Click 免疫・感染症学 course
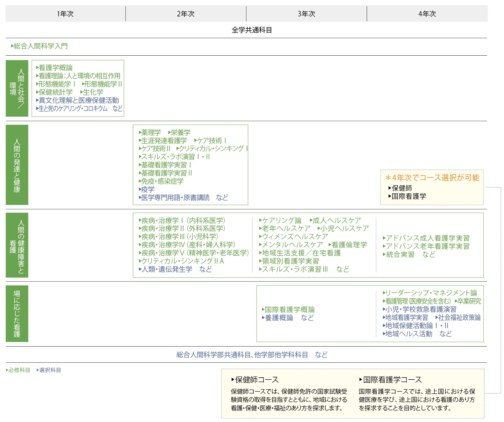This screenshot has width=504, height=422. 161,181
